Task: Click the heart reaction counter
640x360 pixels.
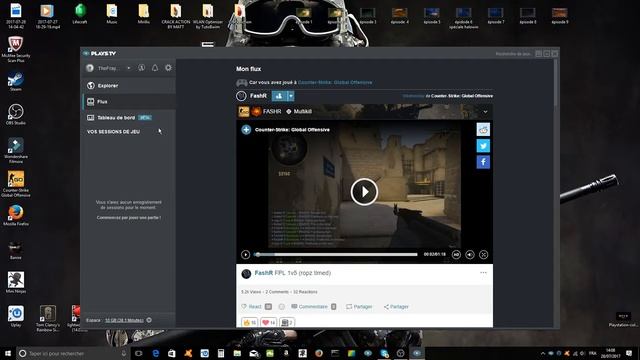Action: [x=268, y=322]
